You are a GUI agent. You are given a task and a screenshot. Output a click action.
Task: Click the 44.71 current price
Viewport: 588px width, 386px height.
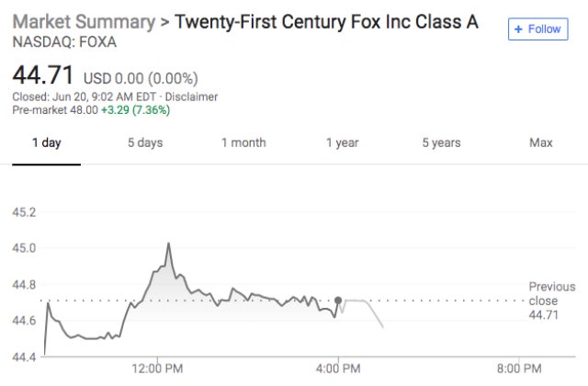42,74
